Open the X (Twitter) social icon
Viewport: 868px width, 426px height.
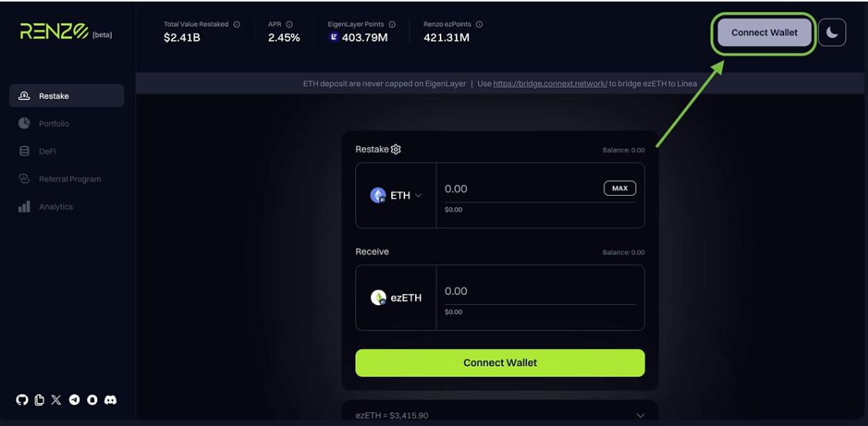pyautogui.click(x=56, y=400)
